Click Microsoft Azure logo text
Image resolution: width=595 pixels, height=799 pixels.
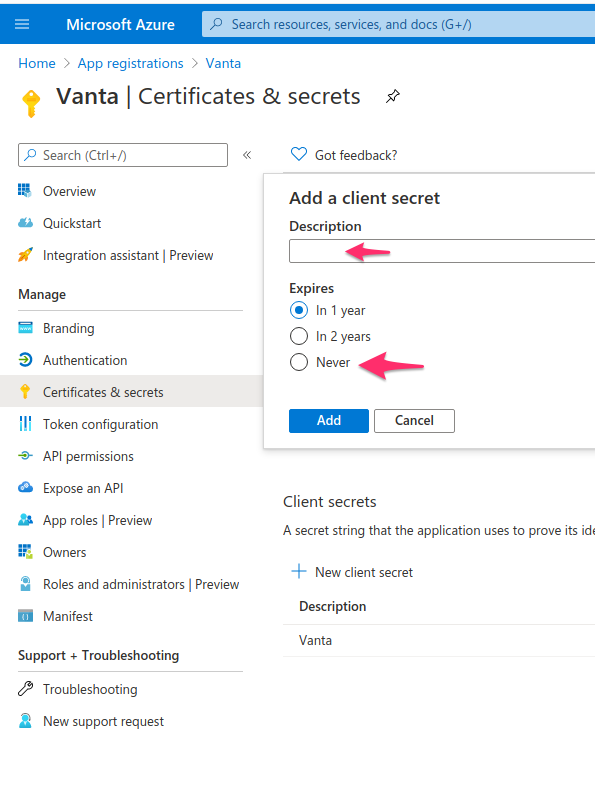(120, 24)
